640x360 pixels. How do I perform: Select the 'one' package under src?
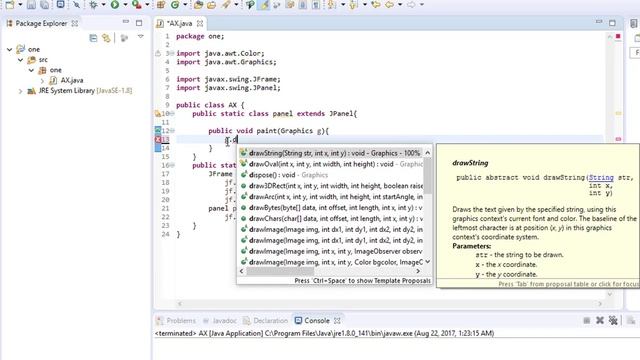pyautogui.click(x=55, y=70)
